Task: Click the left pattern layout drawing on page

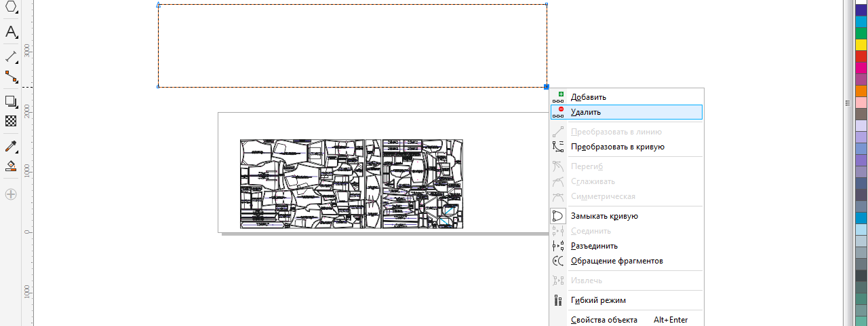Action: click(x=303, y=184)
